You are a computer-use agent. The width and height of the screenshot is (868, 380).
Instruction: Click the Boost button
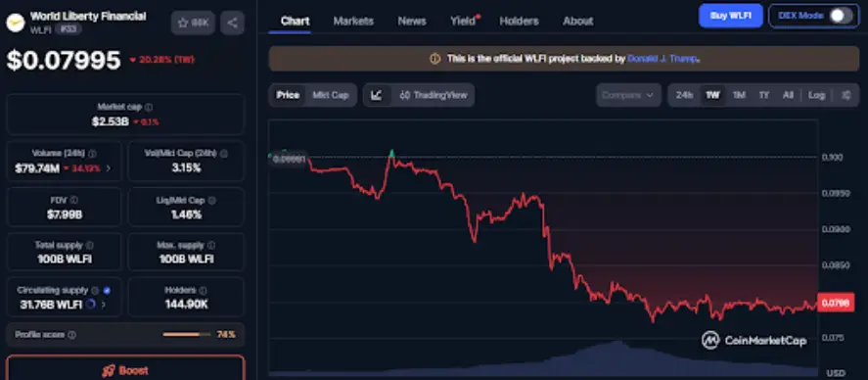pos(125,369)
